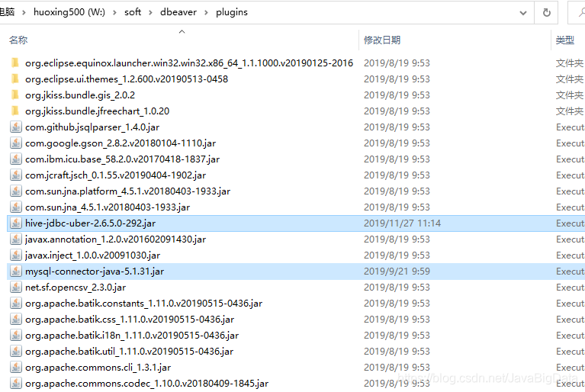Select folder org.eclipse.equinox.launcher.win32.win32.x86_64
This screenshot has height=392, width=585.
click(189, 63)
